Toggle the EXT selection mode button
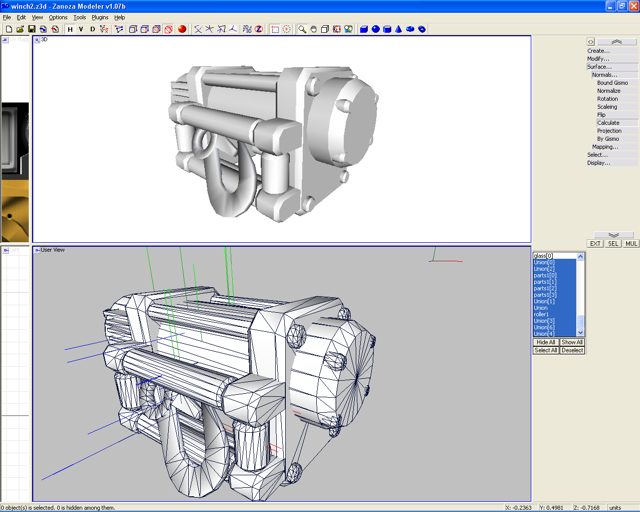This screenshot has width=640, height=512. [x=595, y=244]
